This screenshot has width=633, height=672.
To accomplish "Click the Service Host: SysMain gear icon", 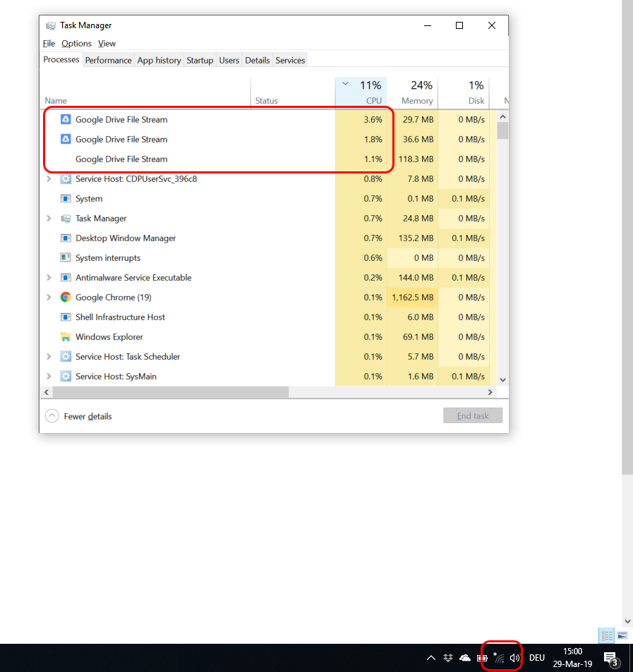I will click(x=66, y=377).
